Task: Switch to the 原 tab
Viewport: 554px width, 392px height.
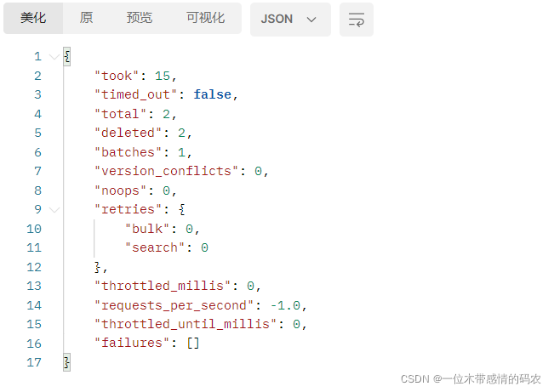Action: point(86,18)
